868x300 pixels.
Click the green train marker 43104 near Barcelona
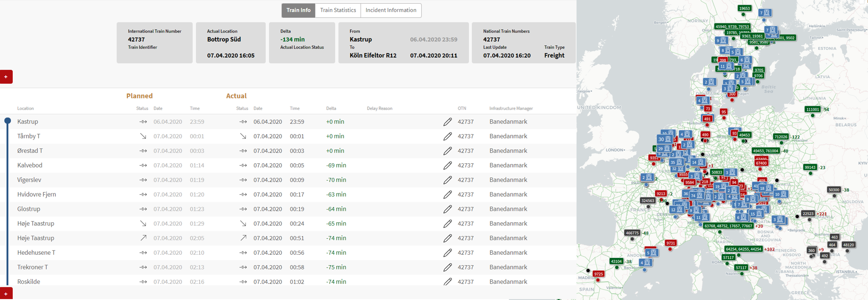click(616, 261)
